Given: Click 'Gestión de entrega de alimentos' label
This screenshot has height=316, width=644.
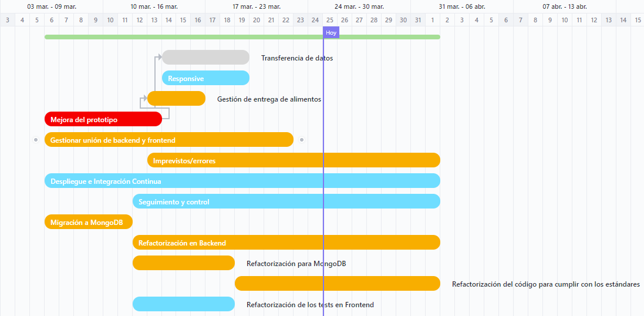Looking at the screenshot, I should pyautogui.click(x=269, y=99).
